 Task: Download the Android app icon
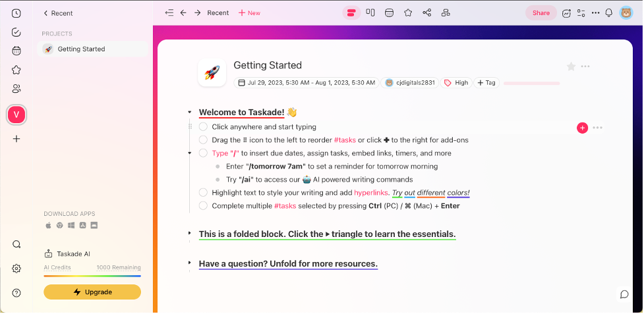click(x=94, y=225)
